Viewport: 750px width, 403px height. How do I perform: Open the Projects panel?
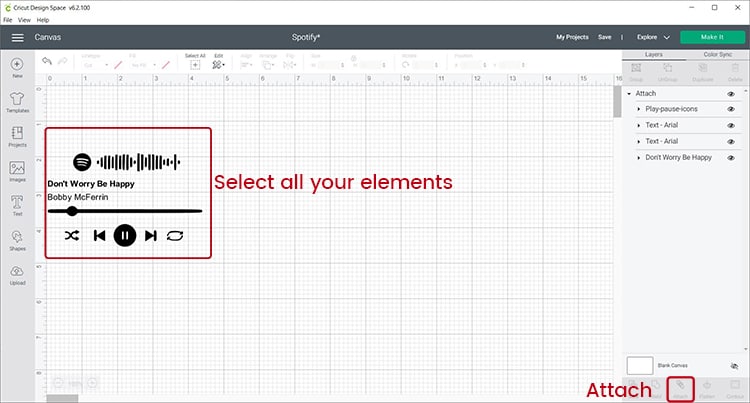tap(17, 136)
